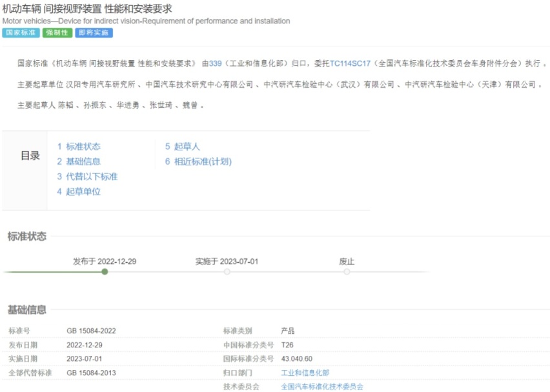Open the 全国汽车标准化技术委员会 link

322,386
